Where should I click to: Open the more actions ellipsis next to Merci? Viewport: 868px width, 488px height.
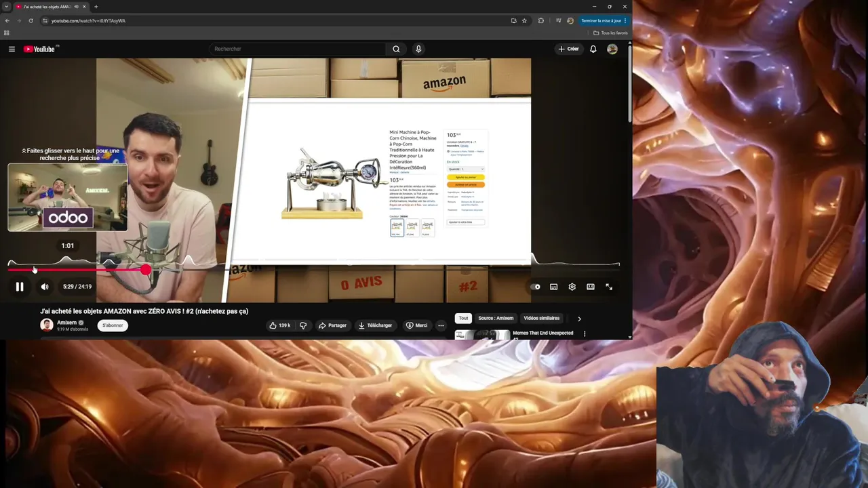[x=441, y=325]
